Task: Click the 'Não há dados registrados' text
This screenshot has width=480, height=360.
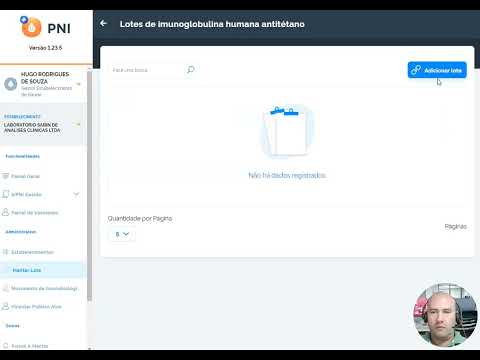Action: (287, 175)
